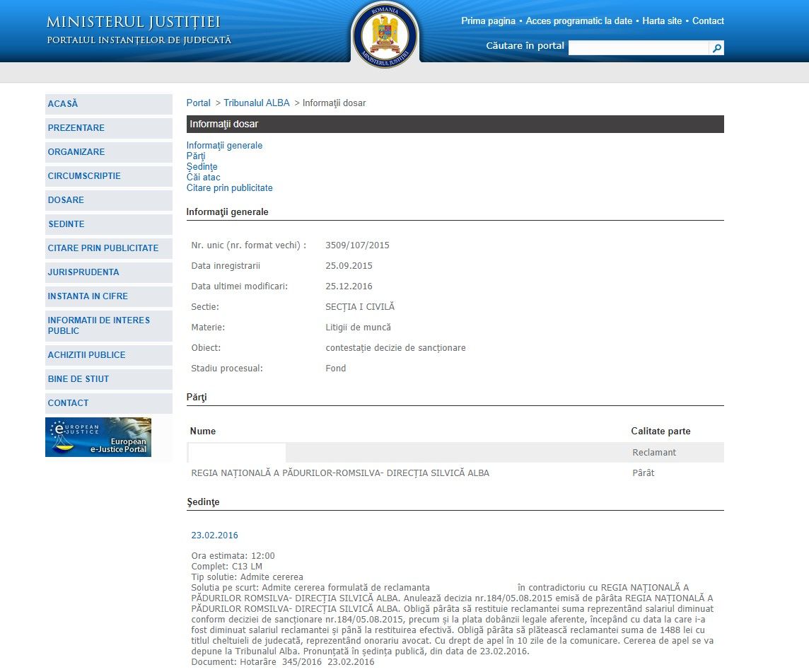809x672 pixels.
Task: Open the Harta site link
Action: point(662,21)
